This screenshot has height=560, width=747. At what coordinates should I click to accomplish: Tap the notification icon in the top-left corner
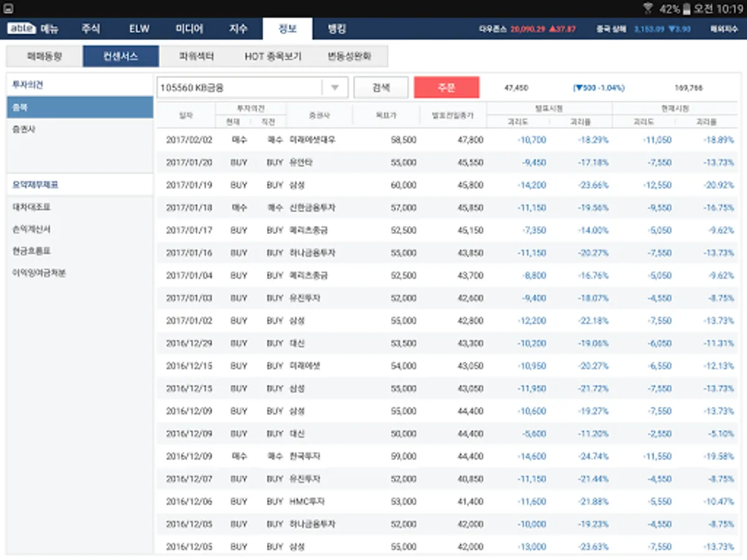(x=8, y=8)
